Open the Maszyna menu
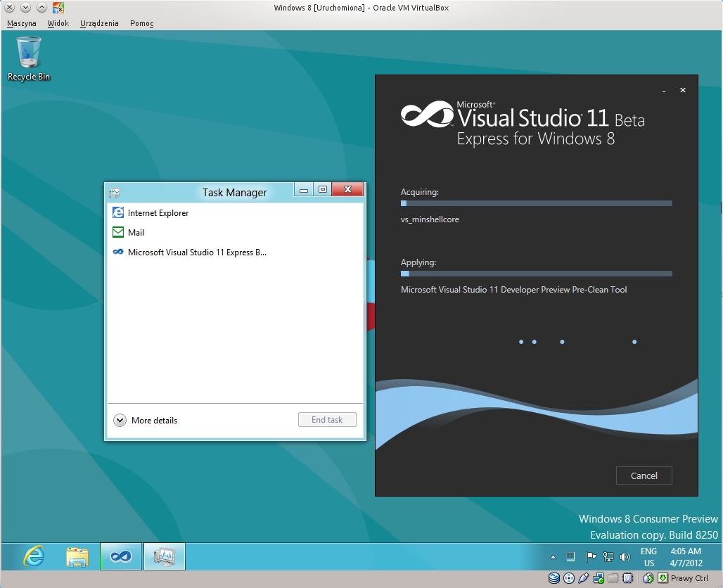Screen dimensions: 723x588 point(22,23)
